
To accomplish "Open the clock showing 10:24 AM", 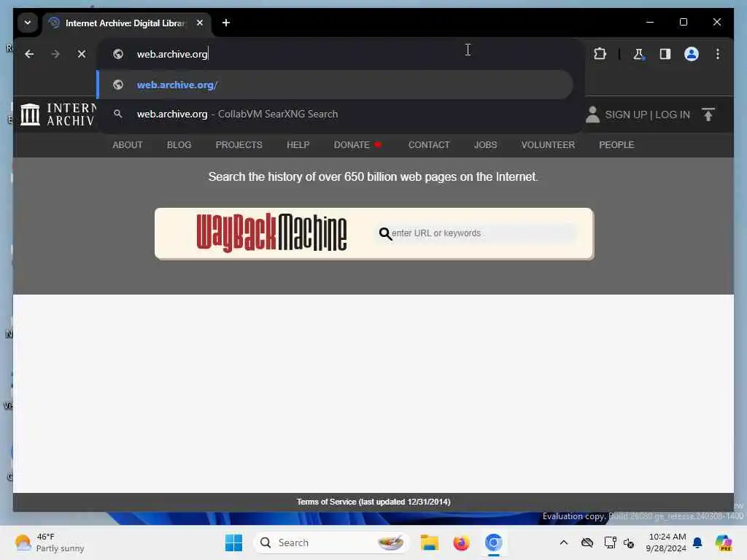I will (666, 542).
